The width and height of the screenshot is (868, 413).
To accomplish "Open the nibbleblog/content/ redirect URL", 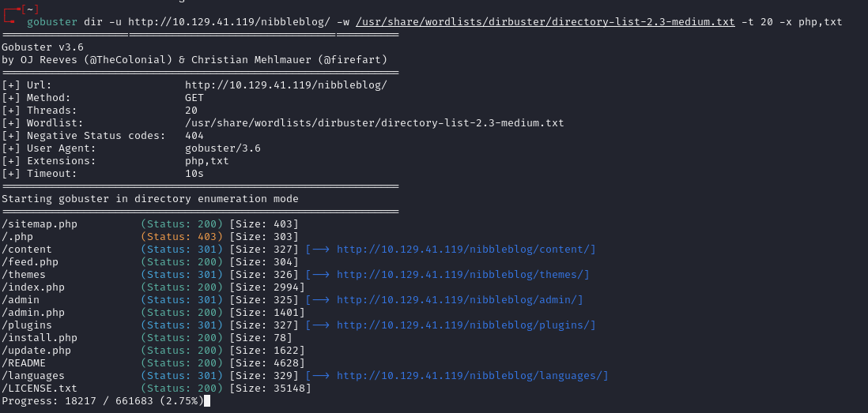I will pyautogui.click(x=466, y=250).
